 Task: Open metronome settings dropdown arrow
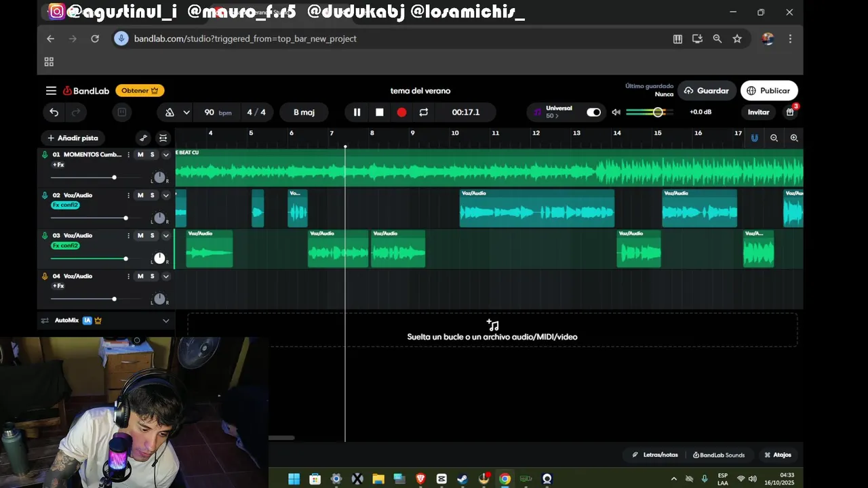click(186, 113)
